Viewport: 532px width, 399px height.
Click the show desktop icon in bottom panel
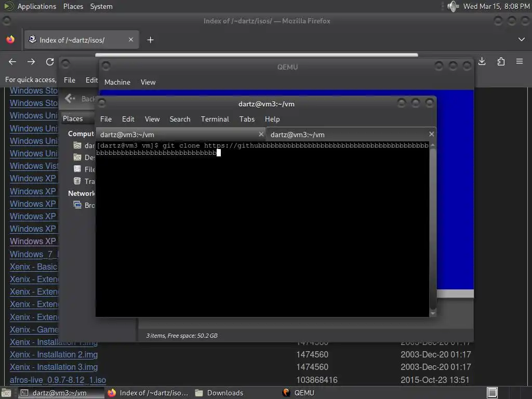pyautogui.click(x=6, y=393)
